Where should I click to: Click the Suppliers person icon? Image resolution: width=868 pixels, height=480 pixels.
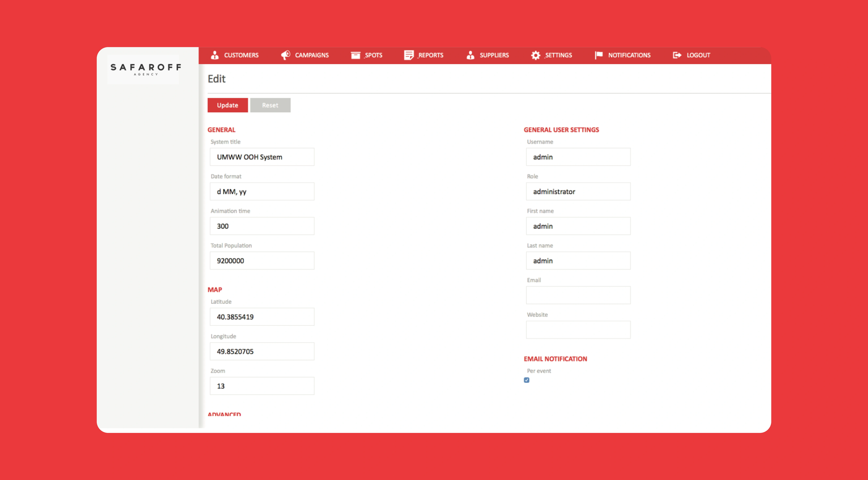pos(470,55)
